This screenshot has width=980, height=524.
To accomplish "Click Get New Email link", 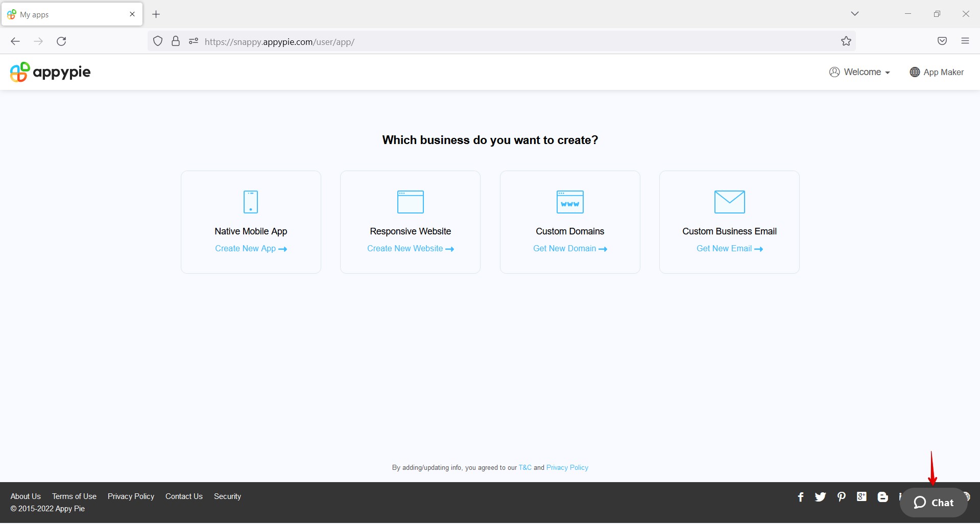I will (729, 249).
